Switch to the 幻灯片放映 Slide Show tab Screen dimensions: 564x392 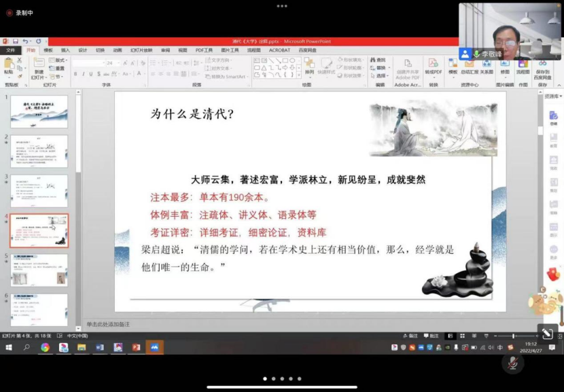141,50
